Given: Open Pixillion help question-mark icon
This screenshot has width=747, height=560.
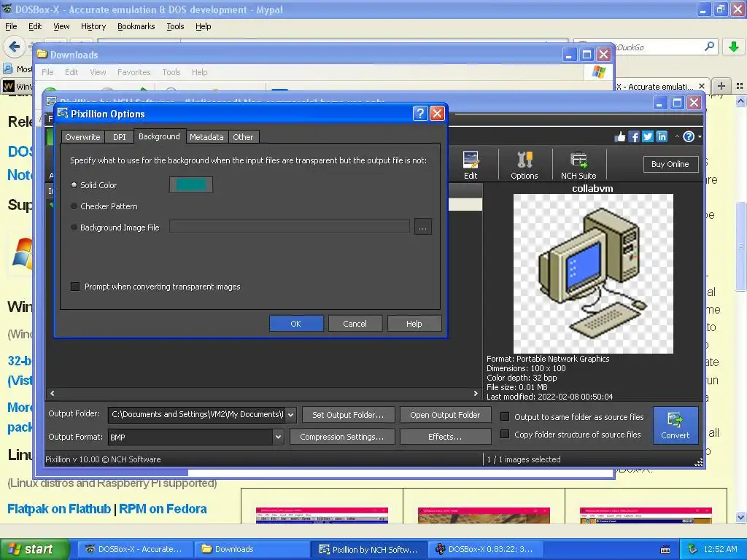Looking at the screenshot, I should (x=689, y=137).
